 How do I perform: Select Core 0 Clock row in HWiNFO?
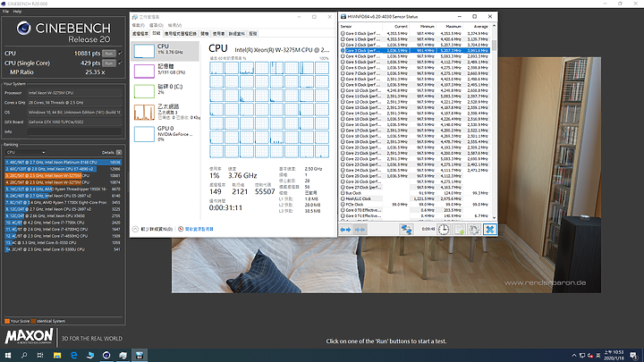[x=415, y=34]
